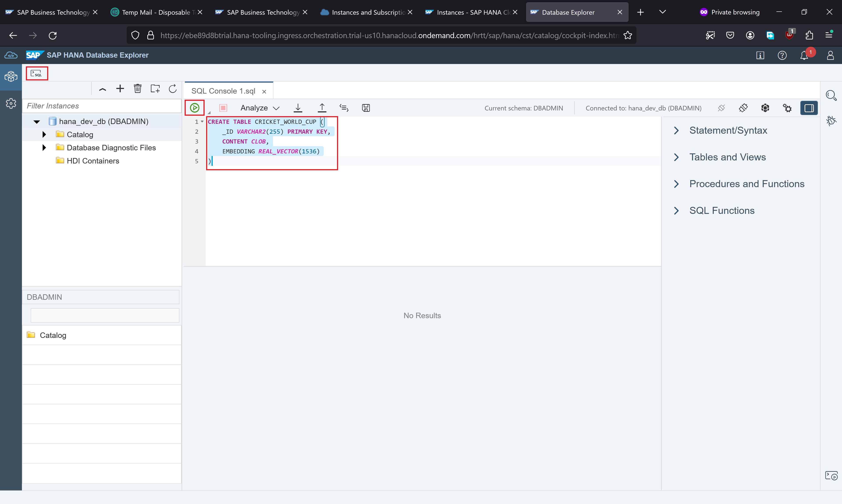Open the notifications bell
This screenshot has width=842, height=504.
(x=804, y=55)
